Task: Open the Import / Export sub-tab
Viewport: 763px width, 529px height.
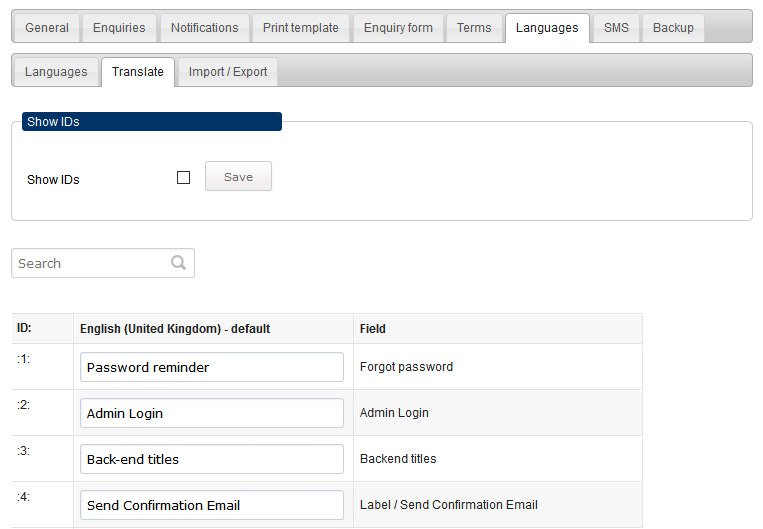Action: [x=228, y=72]
